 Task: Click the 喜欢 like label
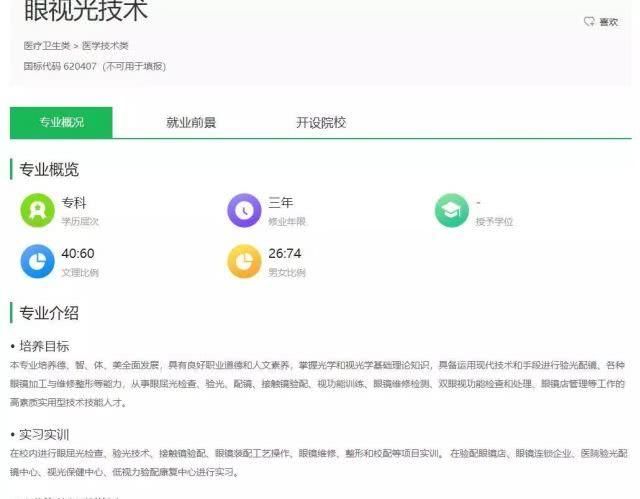pyautogui.click(x=608, y=22)
